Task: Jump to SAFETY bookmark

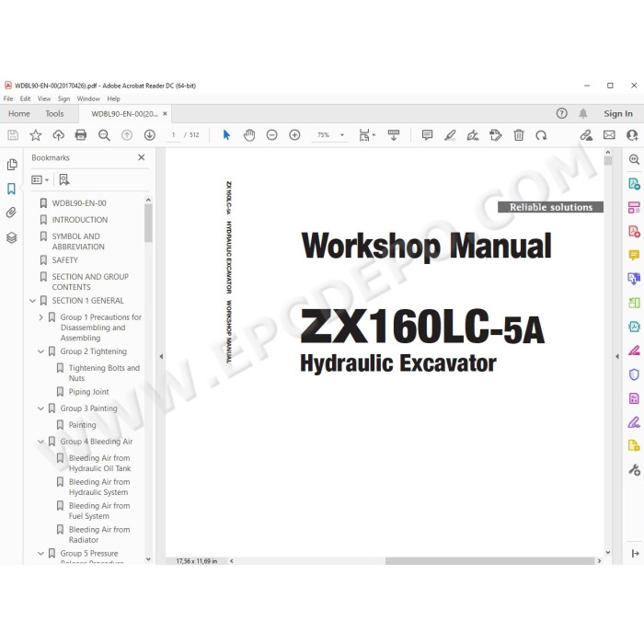Action: click(x=64, y=260)
